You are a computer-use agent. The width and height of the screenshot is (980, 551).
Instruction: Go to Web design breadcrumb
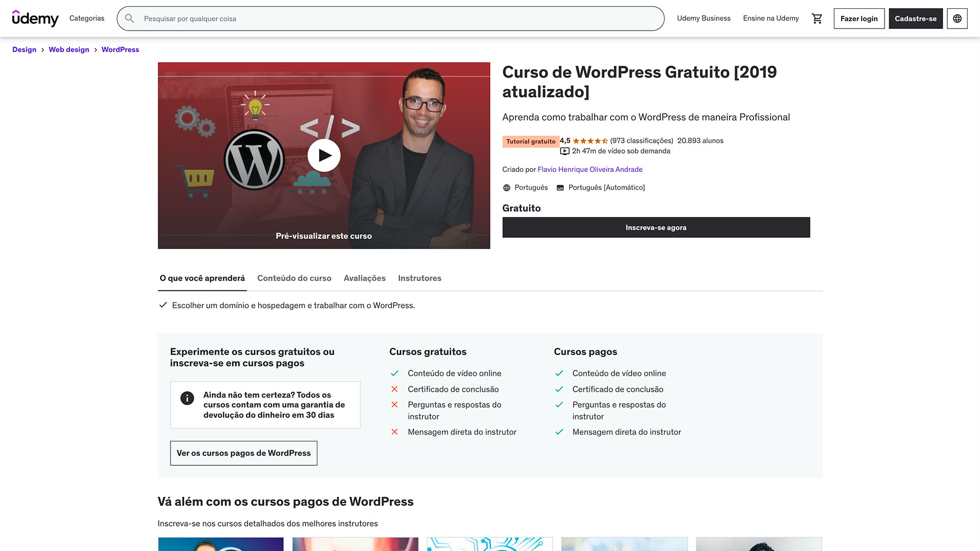pos(69,49)
